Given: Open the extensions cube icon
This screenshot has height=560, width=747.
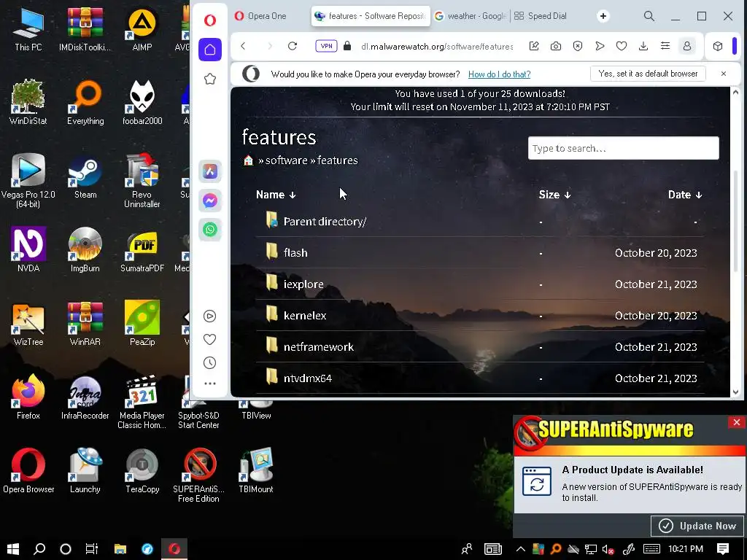Looking at the screenshot, I should [718, 46].
